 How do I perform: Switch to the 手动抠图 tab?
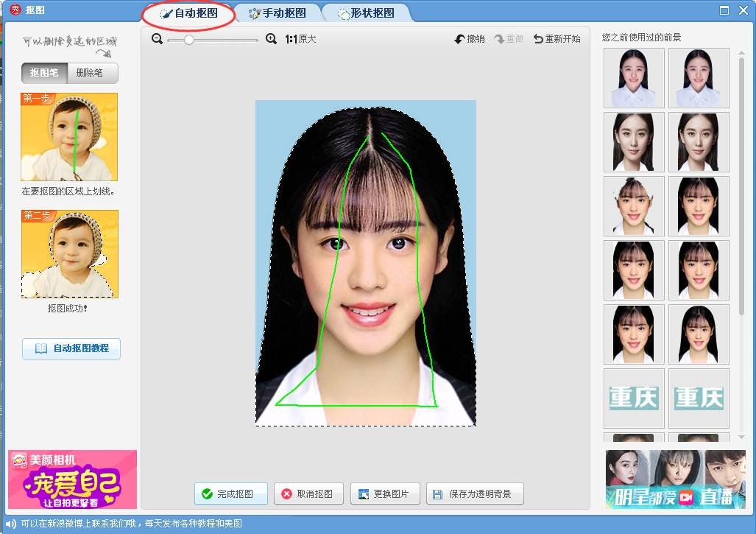pyautogui.click(x=278, y=13)
